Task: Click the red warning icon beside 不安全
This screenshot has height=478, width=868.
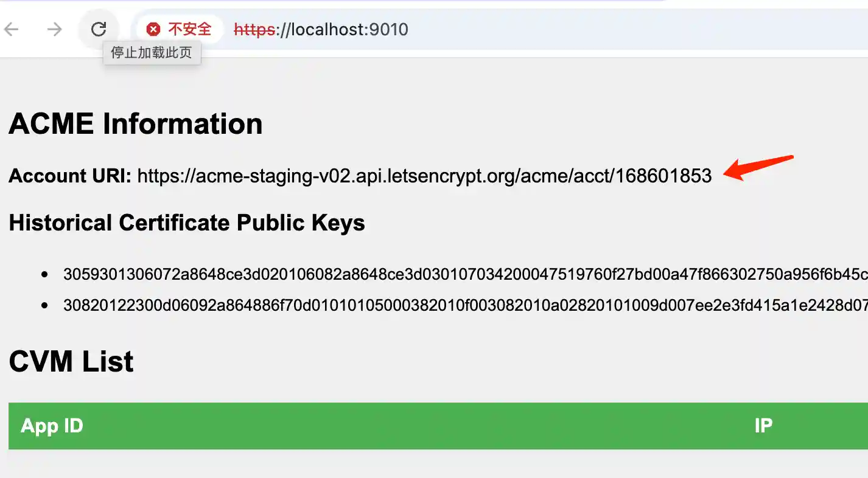Action: coord(153,29)
